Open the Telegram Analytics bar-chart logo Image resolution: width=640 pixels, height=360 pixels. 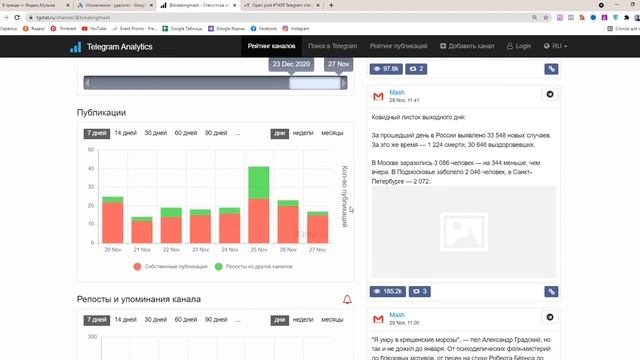point(76,47)
